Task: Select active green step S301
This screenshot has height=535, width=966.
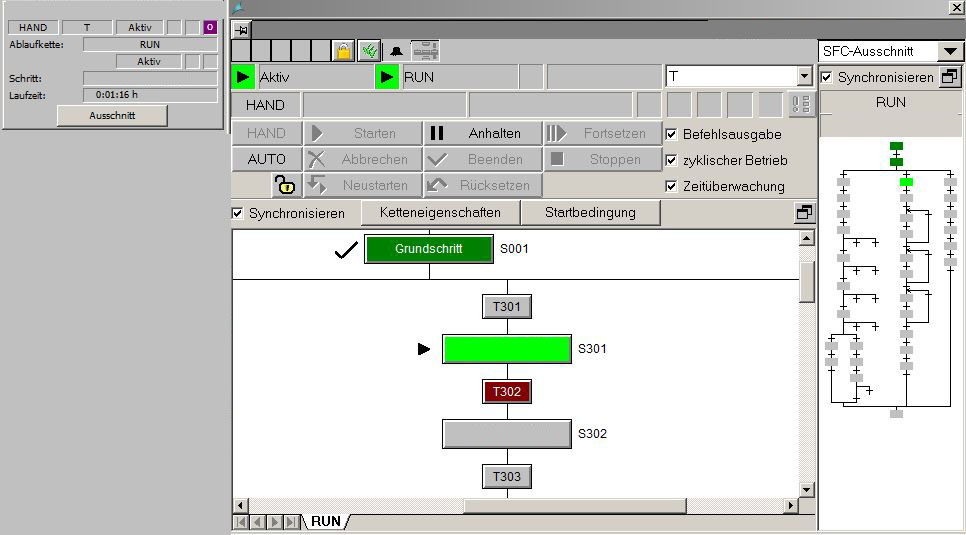Action: (x=506, y=349)
